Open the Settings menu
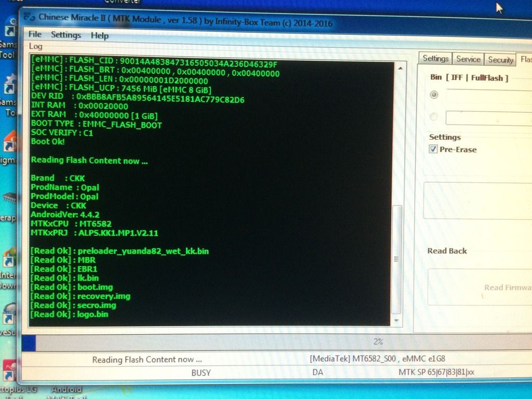This screenshot has width=532, height=399. coord(66,35)
